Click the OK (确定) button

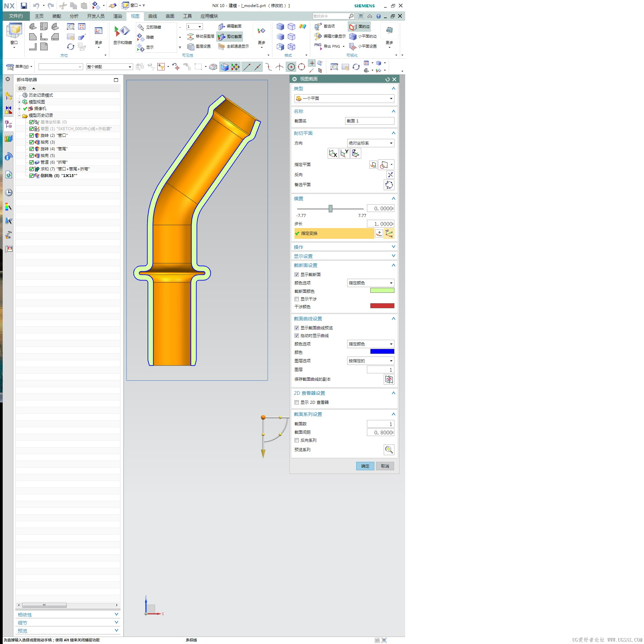(365, 466)
